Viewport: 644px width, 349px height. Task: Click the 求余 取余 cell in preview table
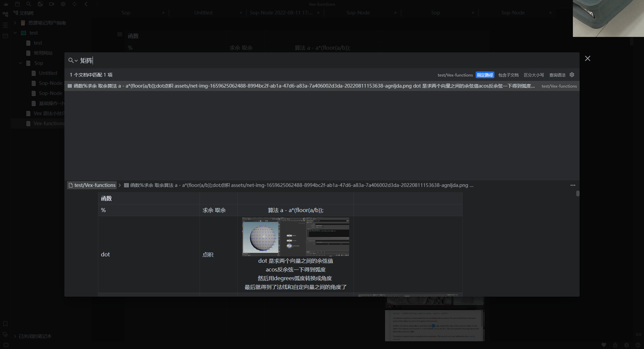(x=219, y=210)
